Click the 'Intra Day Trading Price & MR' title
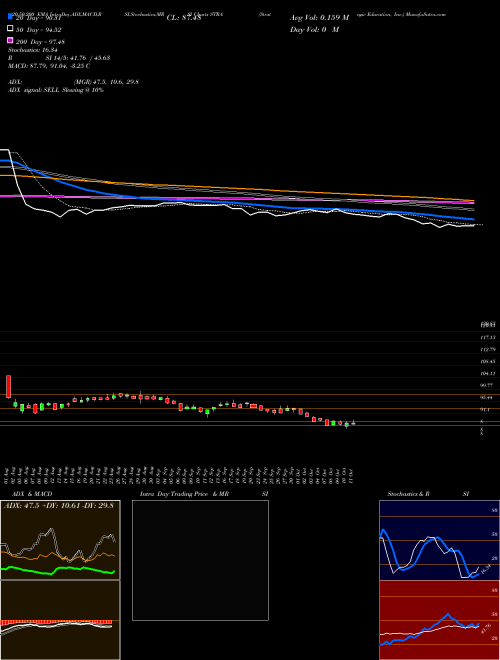500x660 pixels. [184, 494]
